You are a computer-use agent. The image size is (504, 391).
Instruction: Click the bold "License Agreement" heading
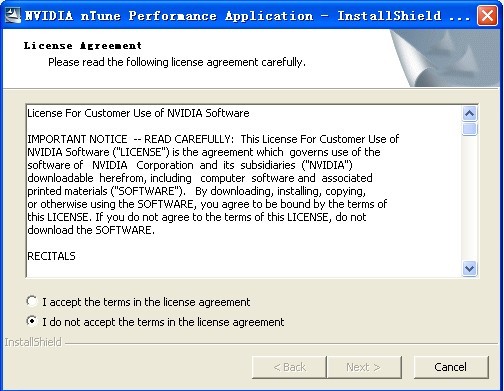coord(83,46)
